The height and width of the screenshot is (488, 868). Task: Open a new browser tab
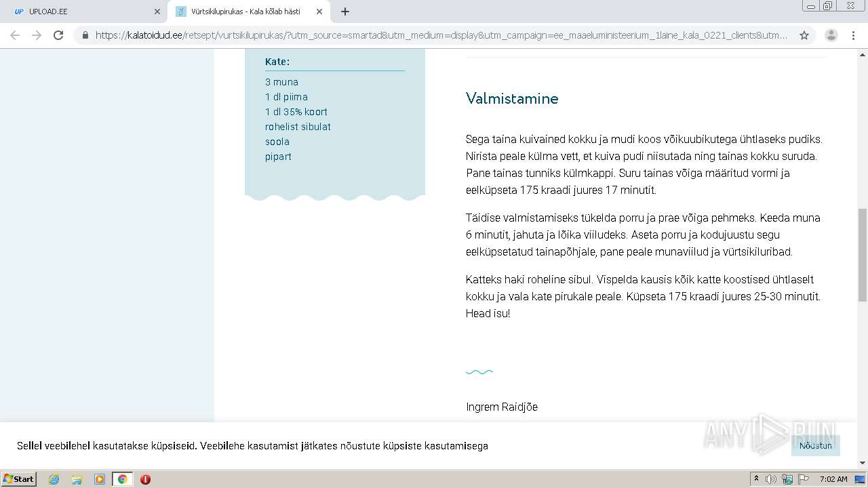pyautogui.click(x=345, y=12)
